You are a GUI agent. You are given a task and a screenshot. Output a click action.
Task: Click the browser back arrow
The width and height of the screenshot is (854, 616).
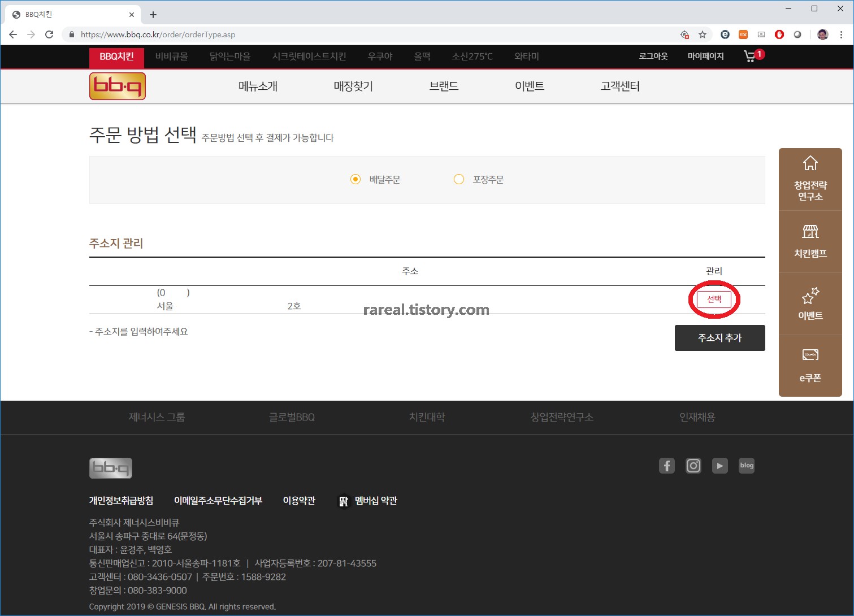point(13,34)
